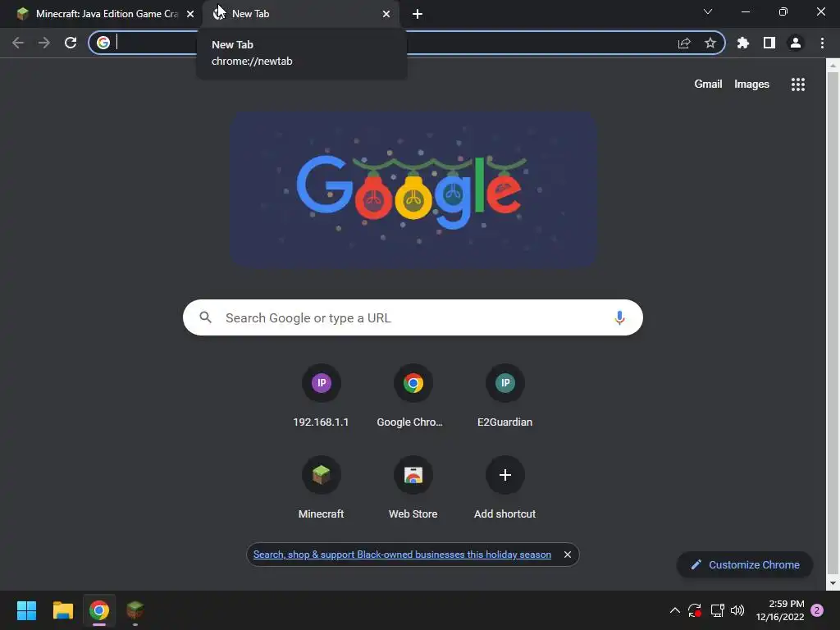Open the E2Guardian shortcut

pyautogui.click(x=504, y=396)
